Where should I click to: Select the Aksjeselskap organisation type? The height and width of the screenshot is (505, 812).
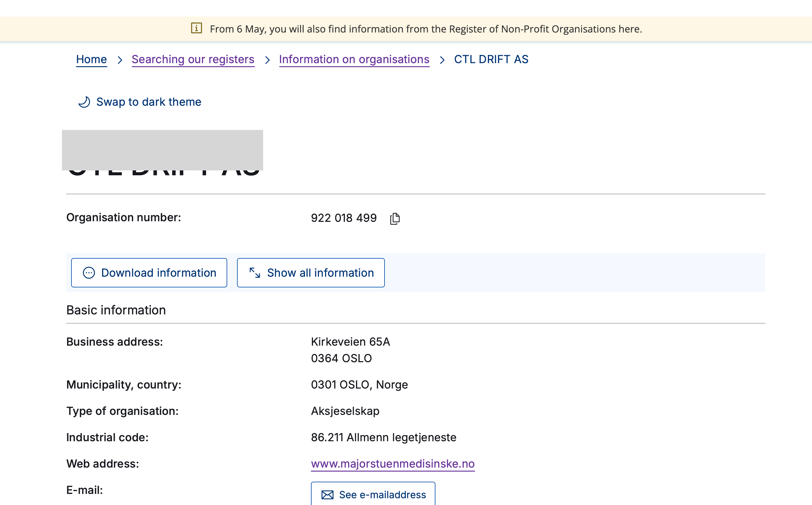(x=345, y=411)
